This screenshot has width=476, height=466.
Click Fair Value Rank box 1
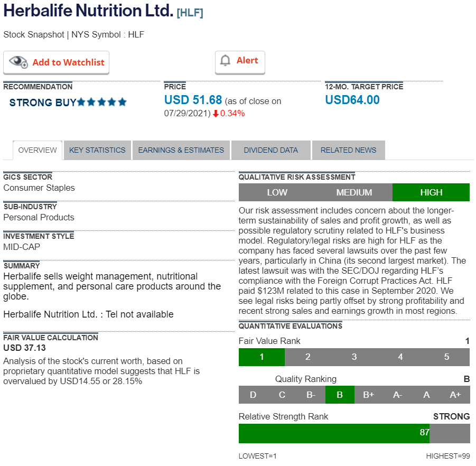(x=262, y=357)
